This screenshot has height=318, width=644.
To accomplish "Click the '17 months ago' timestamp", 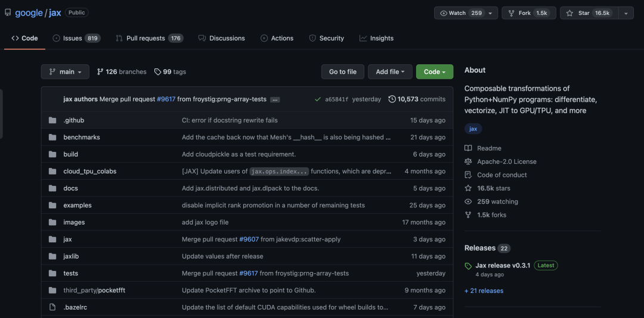I will tap(423, 222).
